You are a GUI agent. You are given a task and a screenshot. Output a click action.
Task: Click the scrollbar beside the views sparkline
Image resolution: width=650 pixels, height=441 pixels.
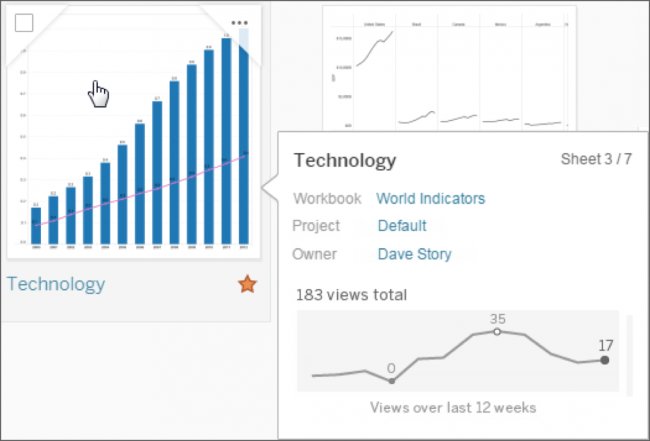(629, 355)
